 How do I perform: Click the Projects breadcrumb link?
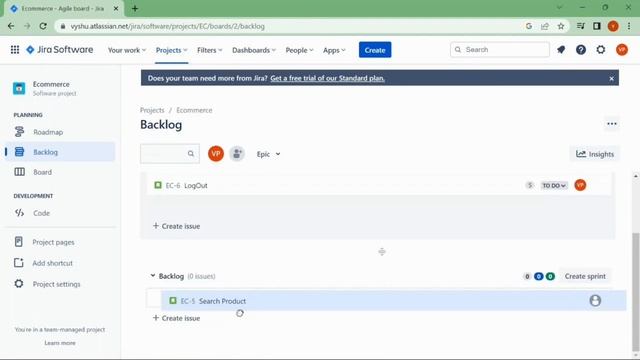pos(152,110)
